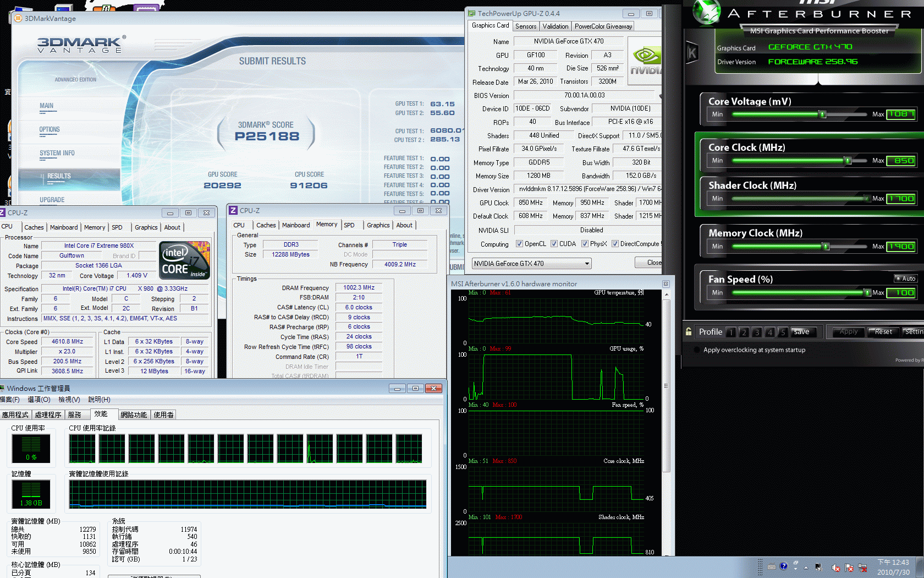
Task: Click the Shader Clock value field showing 1700
Action: [901, 199]
